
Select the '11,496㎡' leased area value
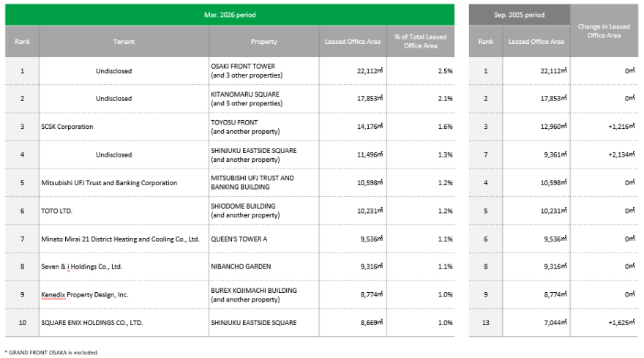point(370,154)
